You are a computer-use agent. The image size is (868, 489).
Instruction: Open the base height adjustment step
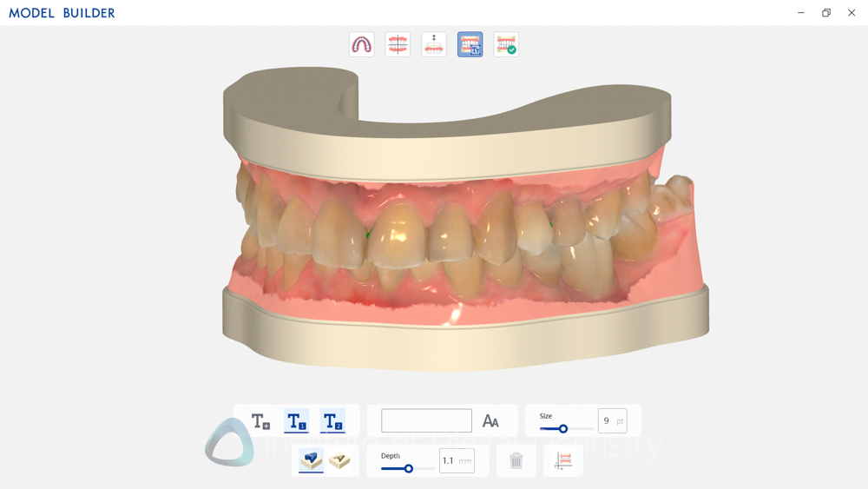point(433,44)
